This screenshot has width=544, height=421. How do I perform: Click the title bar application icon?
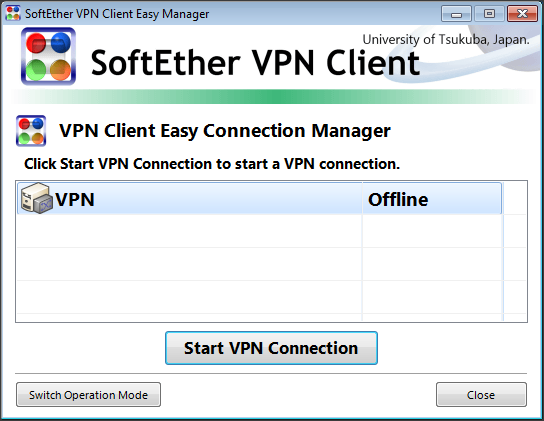(x=13, y=13)
